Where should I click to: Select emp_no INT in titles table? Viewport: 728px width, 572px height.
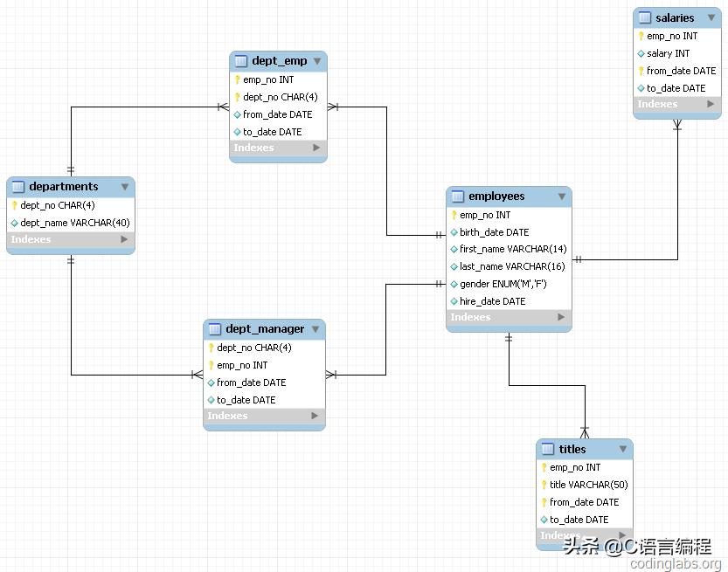click(x=585, y=467)
